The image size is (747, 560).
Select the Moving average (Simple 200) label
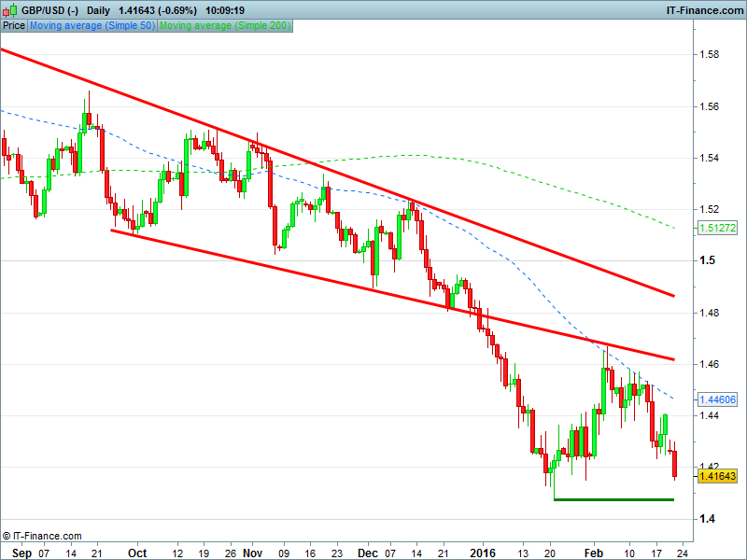[x=224, y=26]
